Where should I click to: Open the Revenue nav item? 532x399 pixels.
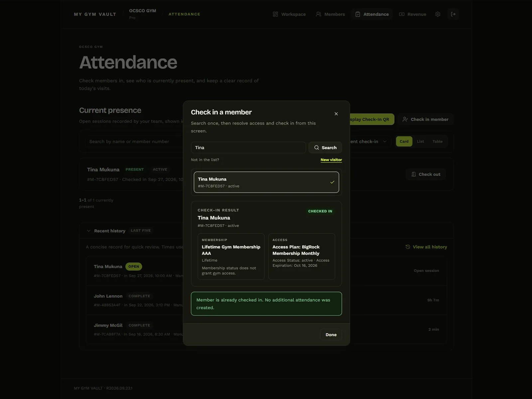tap(413, 14)
